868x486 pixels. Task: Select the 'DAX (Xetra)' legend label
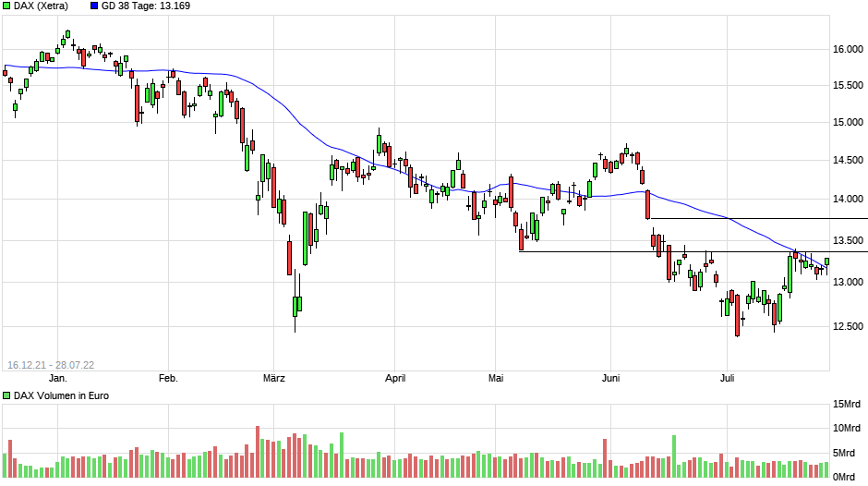pos(41,6)
